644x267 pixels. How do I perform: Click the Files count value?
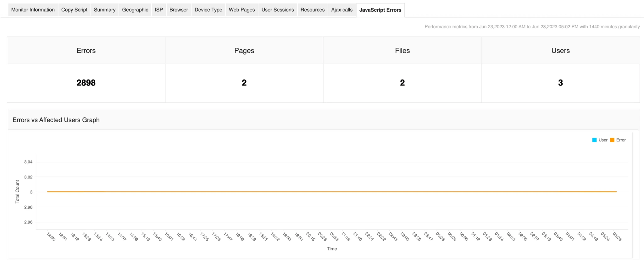click(402, 83)
